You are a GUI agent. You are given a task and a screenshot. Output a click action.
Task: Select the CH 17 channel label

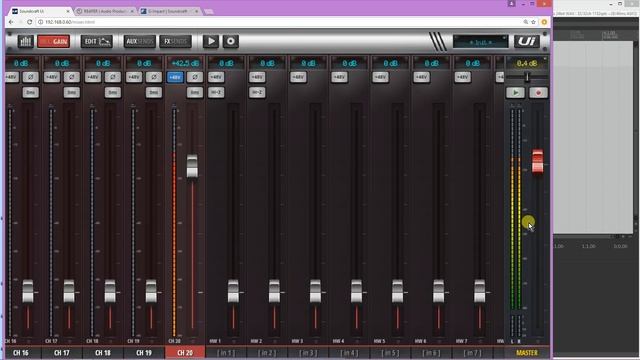coord(62,353)
